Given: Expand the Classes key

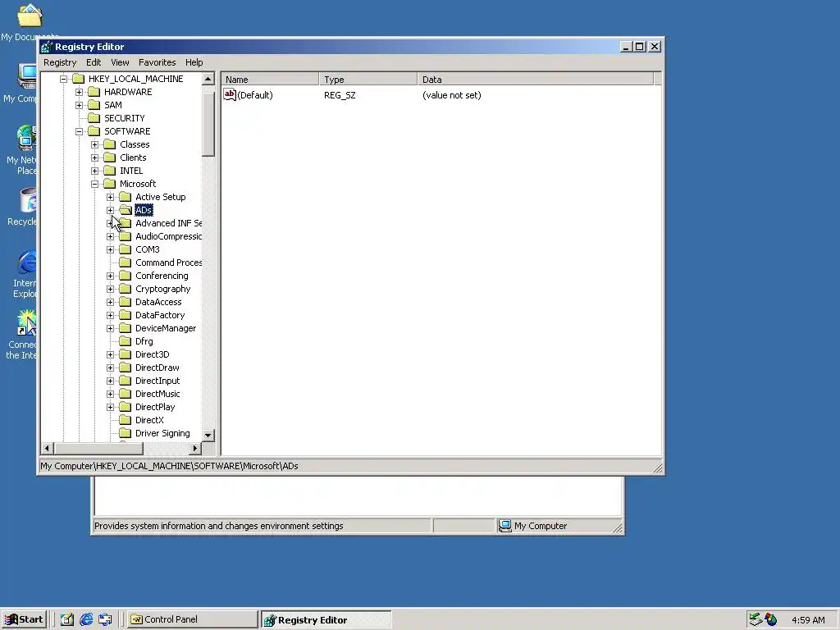Looking at the screenshot, I should click(x=95, y=144).
